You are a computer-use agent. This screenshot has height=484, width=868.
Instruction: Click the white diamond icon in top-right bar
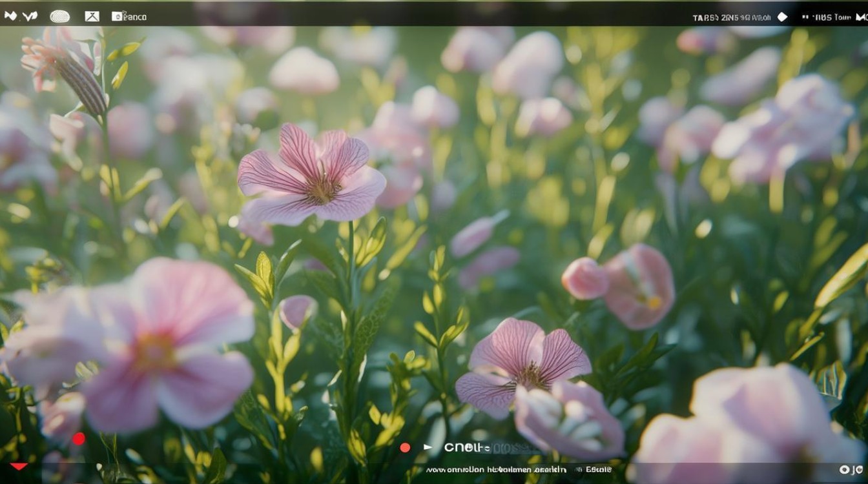[782, 17]
